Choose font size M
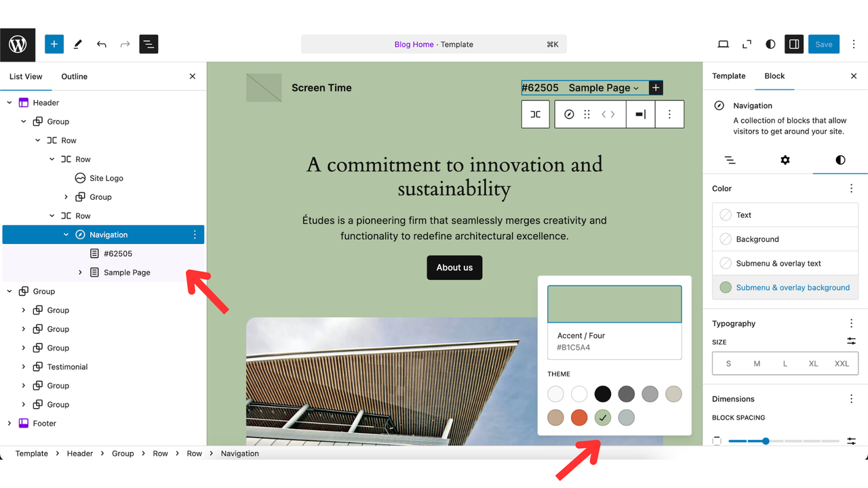 [x=757, y=364]
